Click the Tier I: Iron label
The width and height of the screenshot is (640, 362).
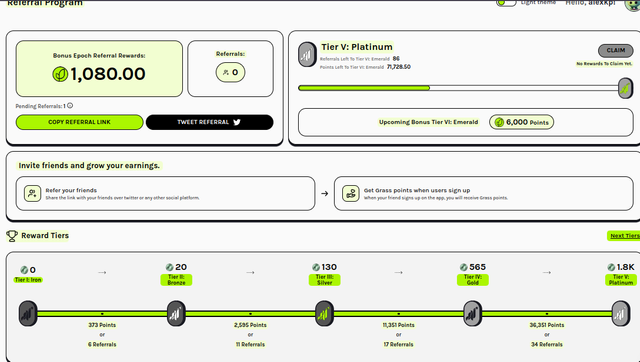(28, 280)
